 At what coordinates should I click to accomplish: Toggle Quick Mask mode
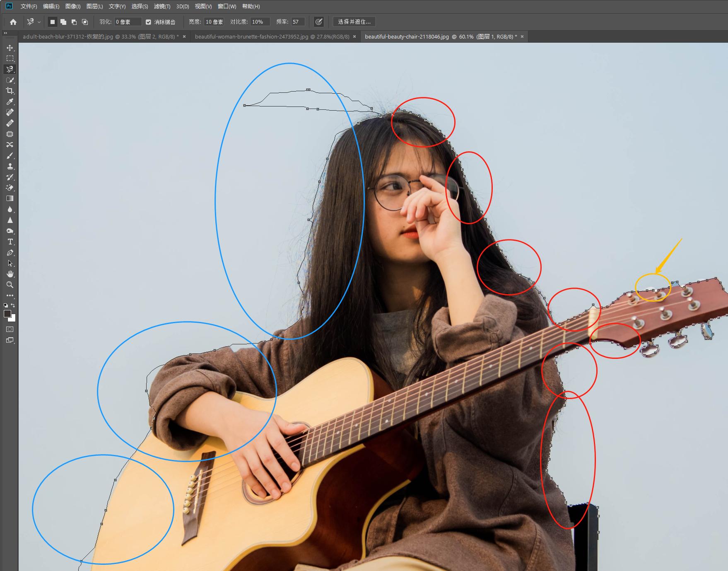coord(10,329)
